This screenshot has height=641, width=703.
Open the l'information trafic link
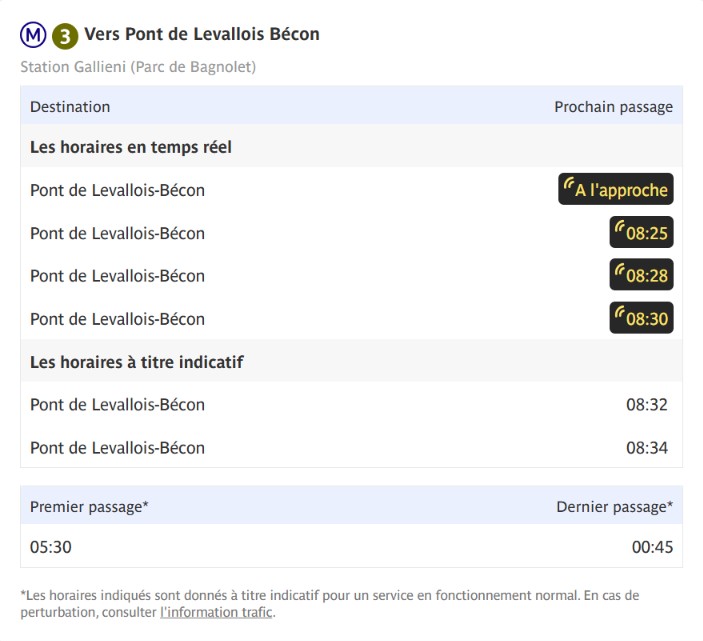[x=217, y=612]
